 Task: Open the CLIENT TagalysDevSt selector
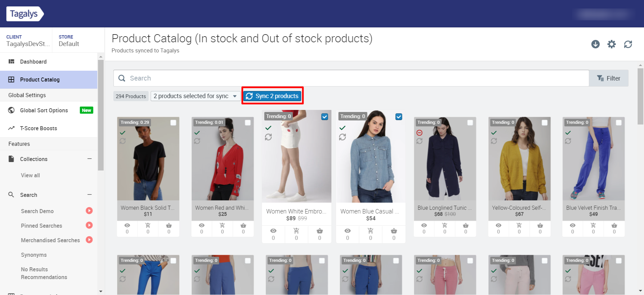pos(26,40)
